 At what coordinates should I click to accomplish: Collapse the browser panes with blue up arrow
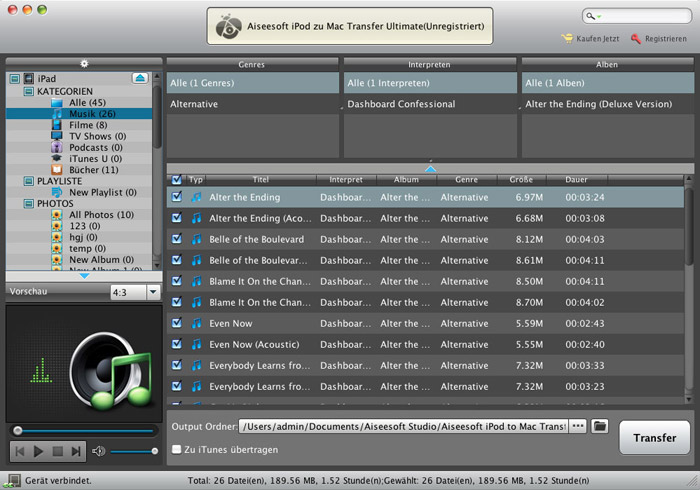click(430, 169)
